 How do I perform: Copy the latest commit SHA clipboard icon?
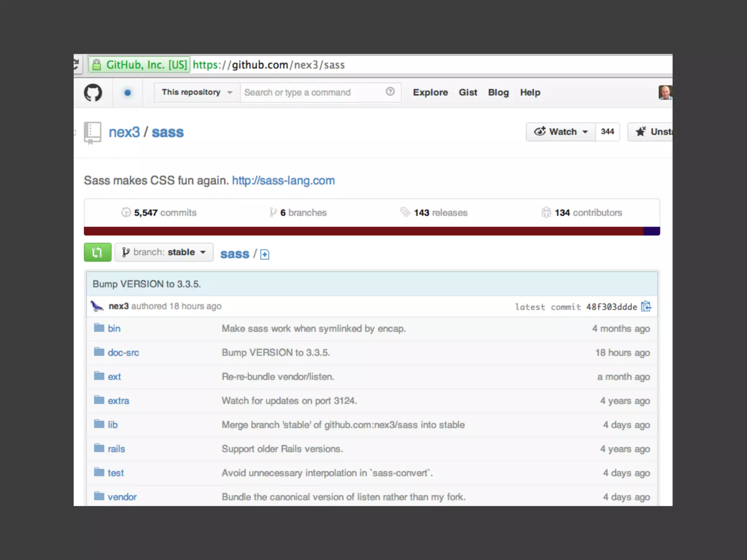(646, 306)
